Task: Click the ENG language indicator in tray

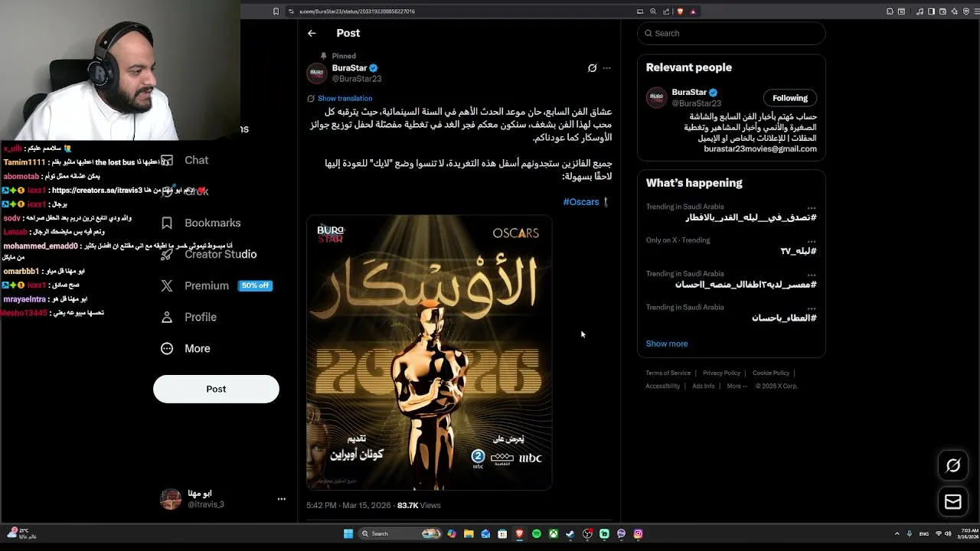Action: 924,533
